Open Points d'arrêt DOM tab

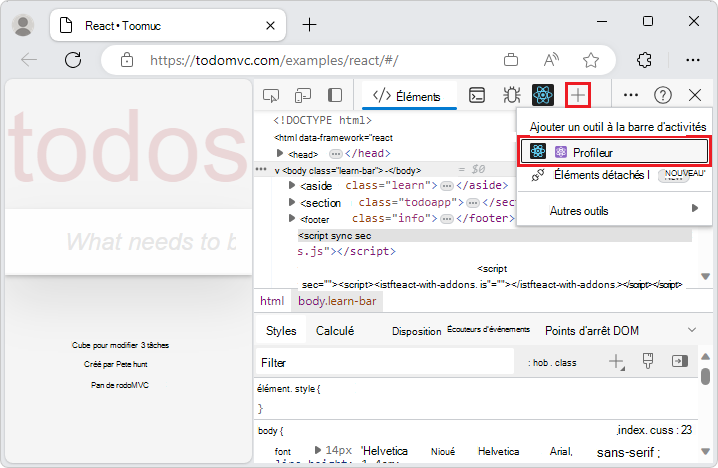(x=592, y=331)
